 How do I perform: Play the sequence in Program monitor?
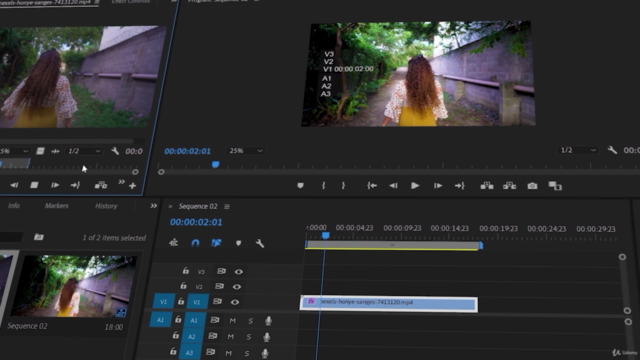click(415, 186)
